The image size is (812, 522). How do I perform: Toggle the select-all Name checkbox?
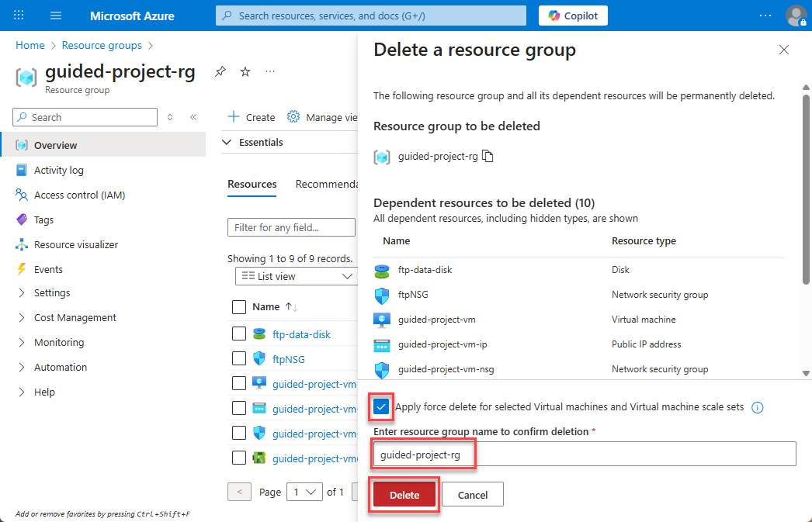(239, 307)
